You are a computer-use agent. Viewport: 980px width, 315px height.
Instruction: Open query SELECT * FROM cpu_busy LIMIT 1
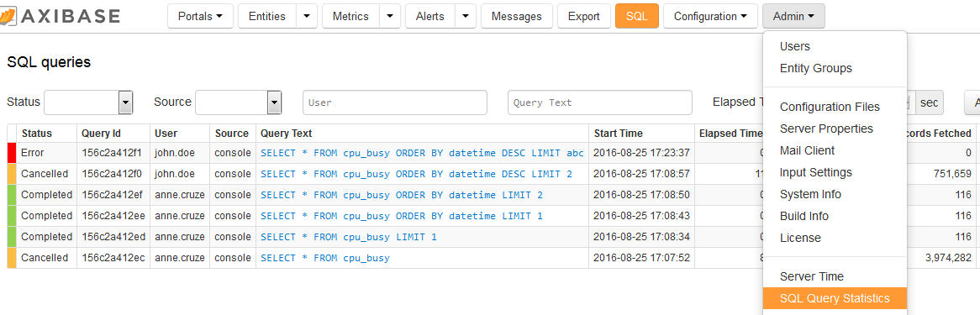coord(349,237)
